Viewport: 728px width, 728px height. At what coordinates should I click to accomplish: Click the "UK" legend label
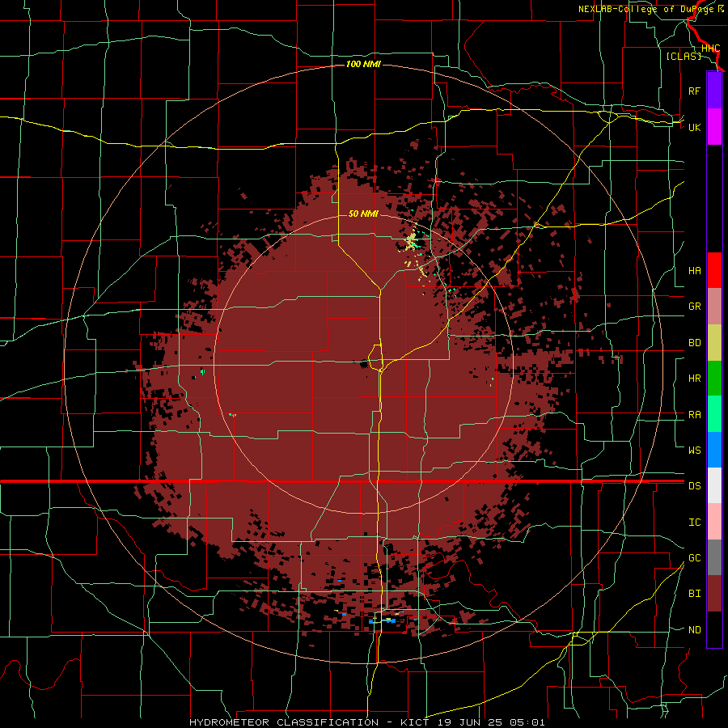[694, 127]
